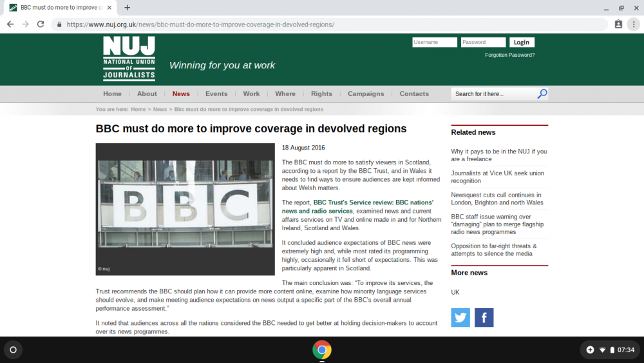Select the BBC article browser tab
Screen dimensions: 644x363
click(x=60, y=7)
